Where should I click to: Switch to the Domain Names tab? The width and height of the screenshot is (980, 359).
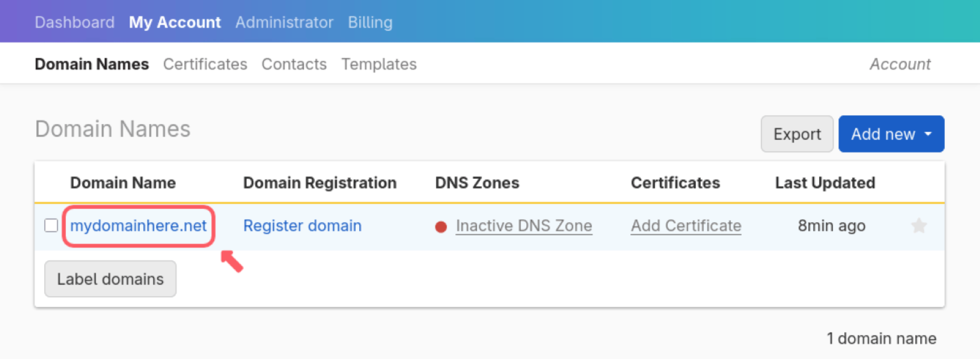coord(92,64)
